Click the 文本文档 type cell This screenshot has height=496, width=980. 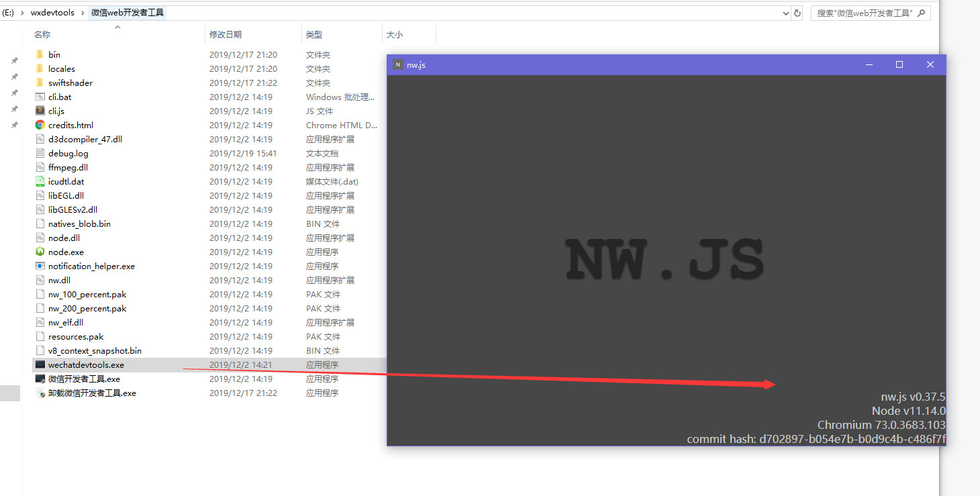point(322,154)
